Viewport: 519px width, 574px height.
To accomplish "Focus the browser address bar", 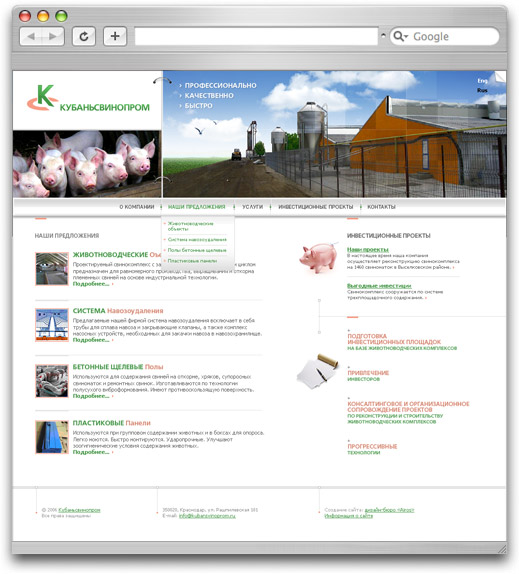I will 256,36.
